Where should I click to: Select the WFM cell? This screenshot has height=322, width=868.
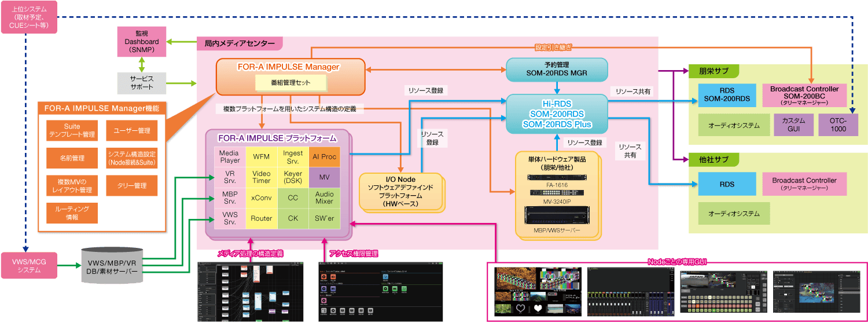point(261,156)
